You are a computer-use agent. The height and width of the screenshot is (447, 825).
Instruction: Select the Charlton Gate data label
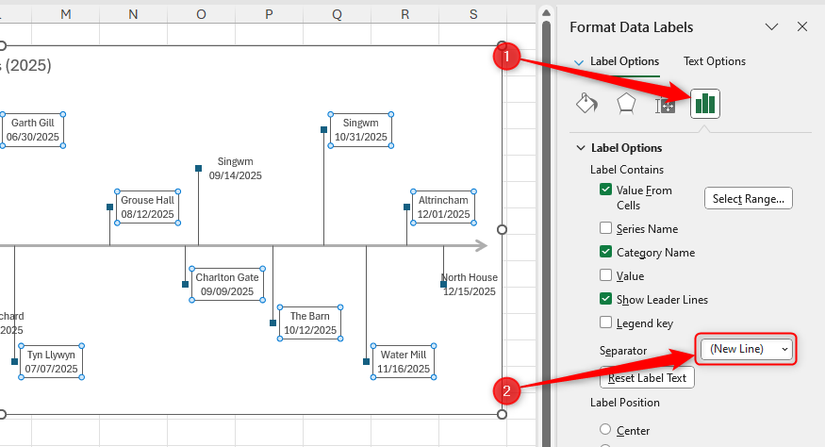(x=227, y=285)
